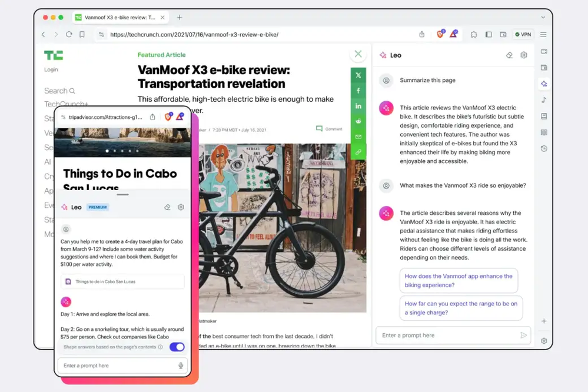Open settings gear in desktop Leo panel header
The image size is (588, 392).
pos(524,55)
